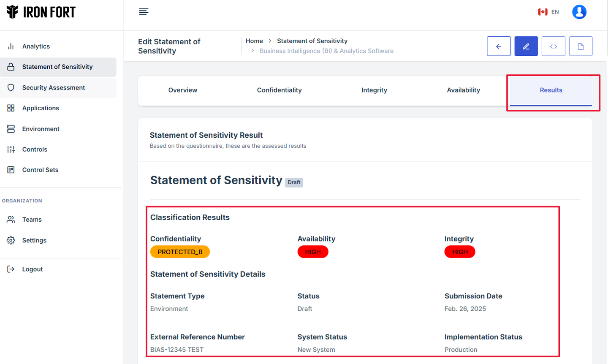Open the code view icon button

[x=553, y=46]
